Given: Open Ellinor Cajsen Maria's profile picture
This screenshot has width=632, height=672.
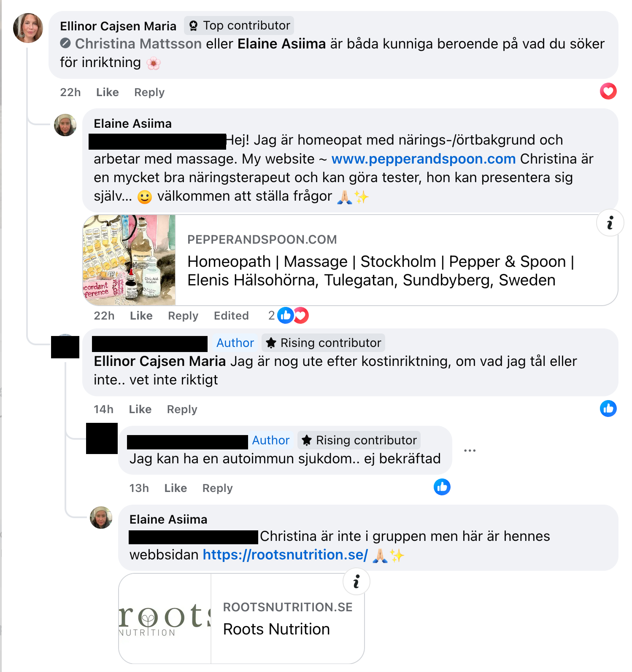Looking at the screenshot, I should coord(28,28).
